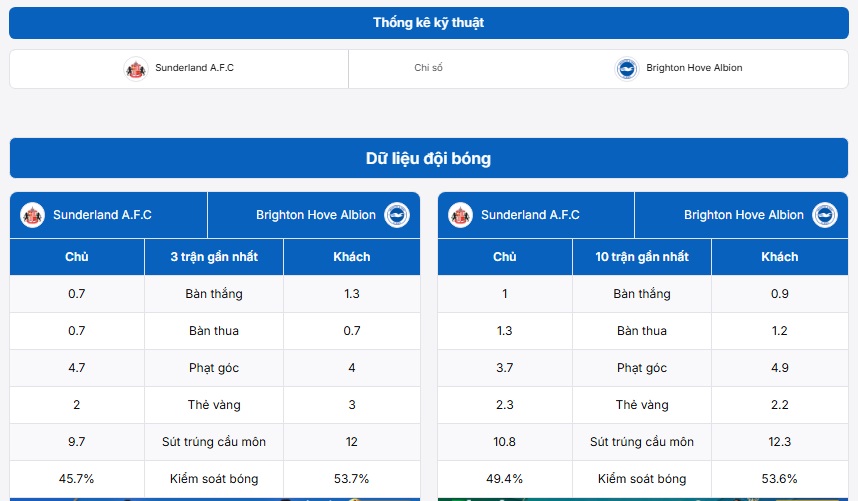Click home corners value 4.7

(x=77, y=368)
